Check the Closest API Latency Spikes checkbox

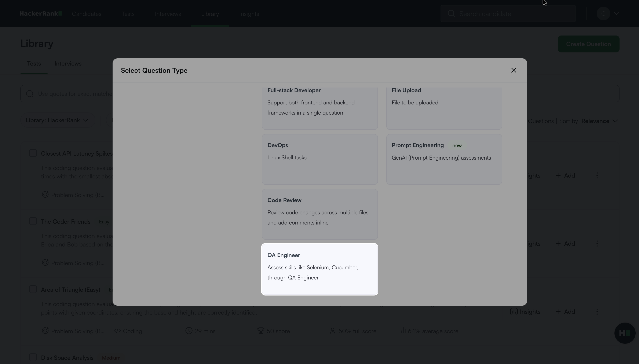[33, 153]
